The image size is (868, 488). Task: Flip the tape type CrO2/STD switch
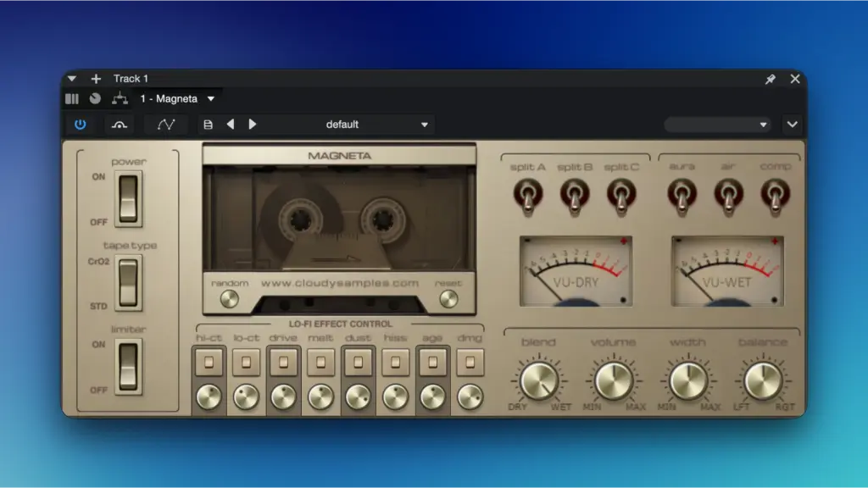pos(129,283)
